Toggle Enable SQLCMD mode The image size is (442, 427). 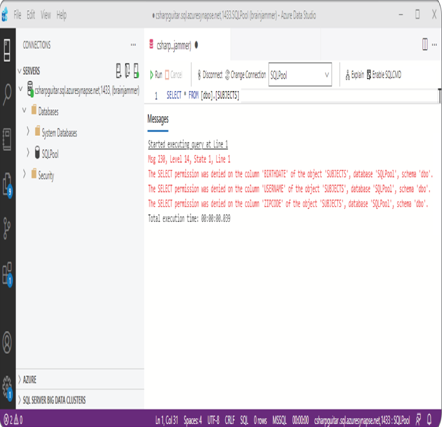click(384, 74)
